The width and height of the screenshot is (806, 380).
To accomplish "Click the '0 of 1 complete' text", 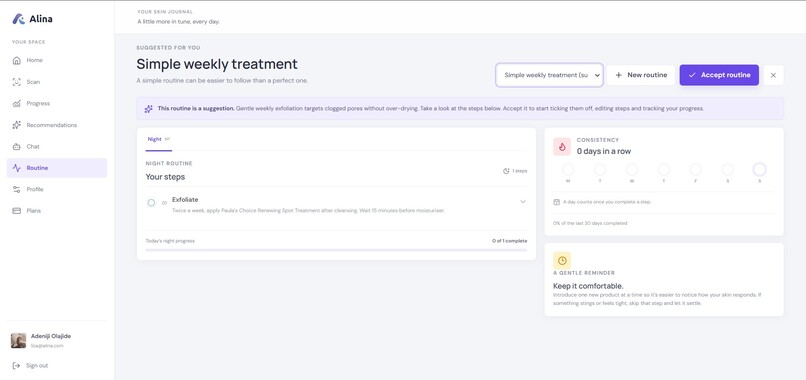I will 509,241.
